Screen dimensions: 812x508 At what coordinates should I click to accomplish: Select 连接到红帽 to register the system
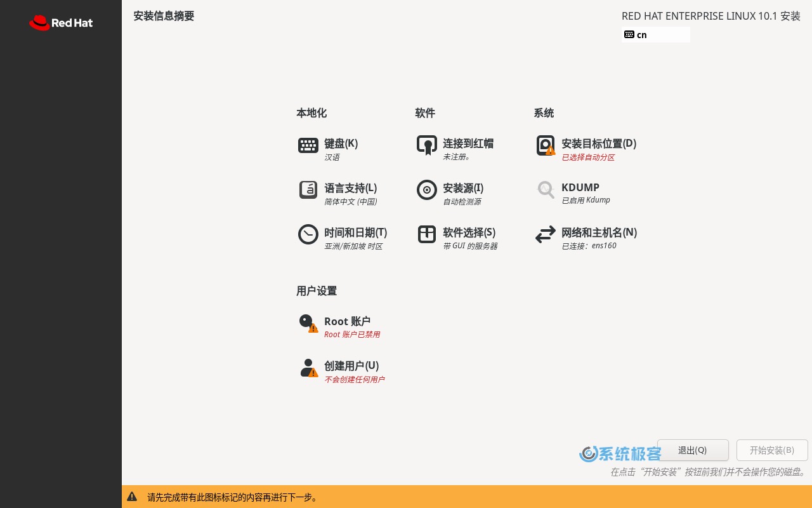click(468, 144)
